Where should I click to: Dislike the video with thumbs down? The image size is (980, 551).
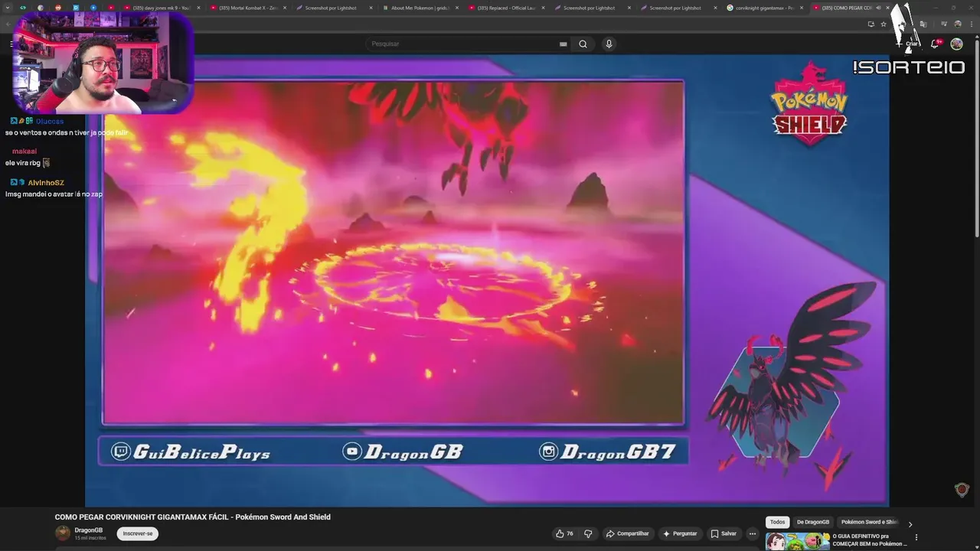[588, 533]
